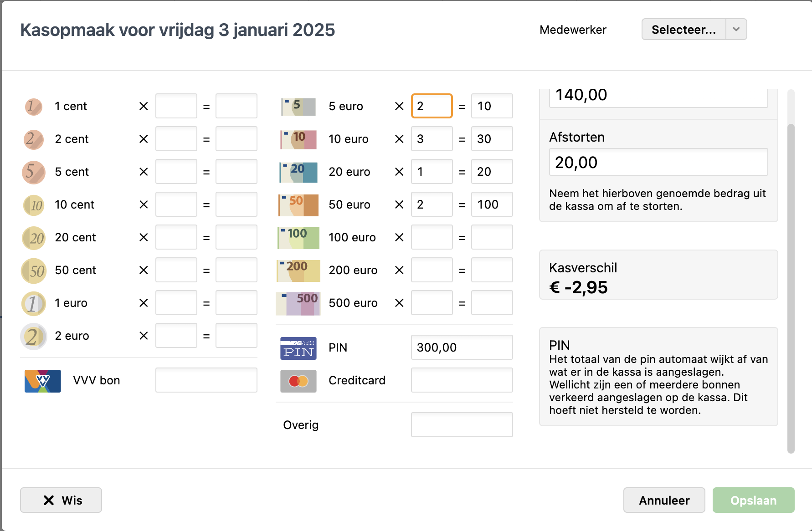812x531 pixels.
Task: Click the 100 euro banknote icon
Action: click(x=298, y=238)
